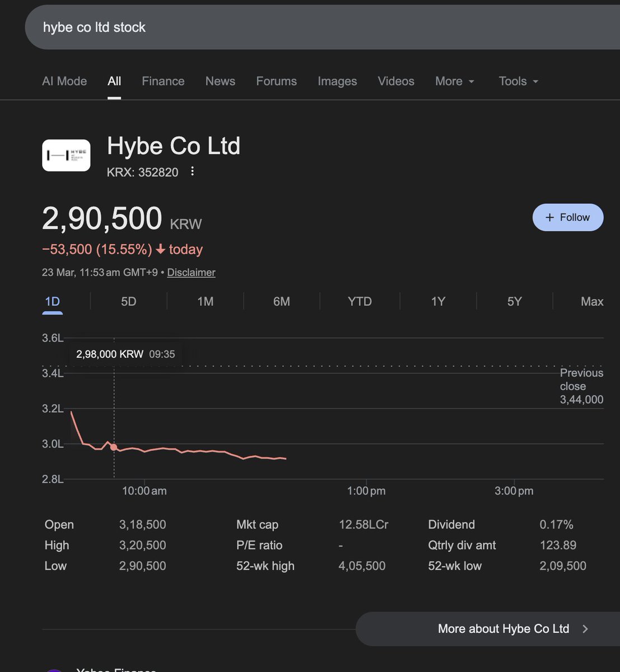Click the 52-wk high value 4,05,500
The width and height of the screenshot is (620, 672).
point(362,566)
